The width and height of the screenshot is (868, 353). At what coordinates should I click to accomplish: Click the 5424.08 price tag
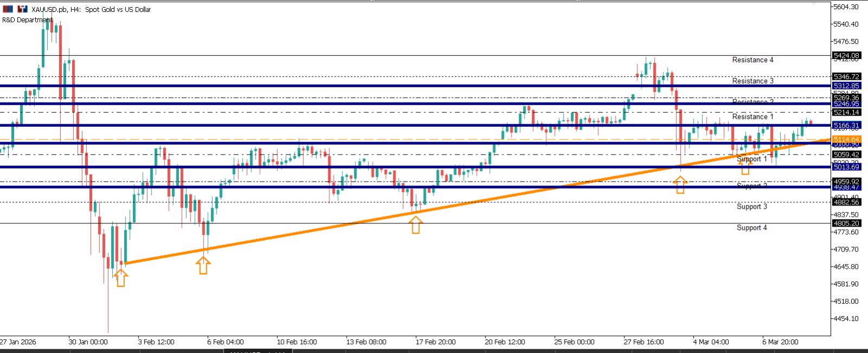click(x=846, y=55)
